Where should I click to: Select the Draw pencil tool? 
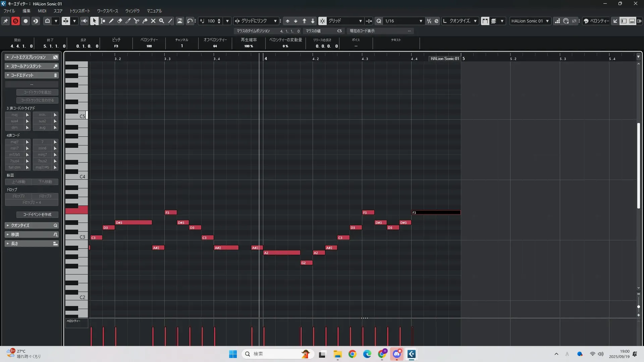(111, 21)
